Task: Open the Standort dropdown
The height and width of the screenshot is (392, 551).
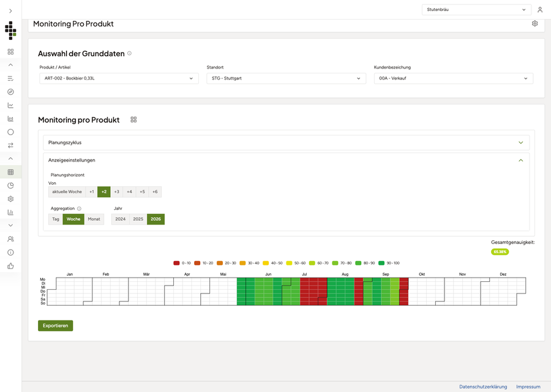Action: click(286, 78)
